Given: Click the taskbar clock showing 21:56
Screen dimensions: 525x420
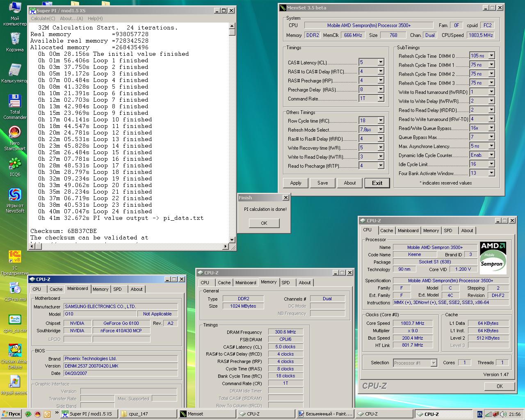Looking at the screenshot, I should (514, 414).
